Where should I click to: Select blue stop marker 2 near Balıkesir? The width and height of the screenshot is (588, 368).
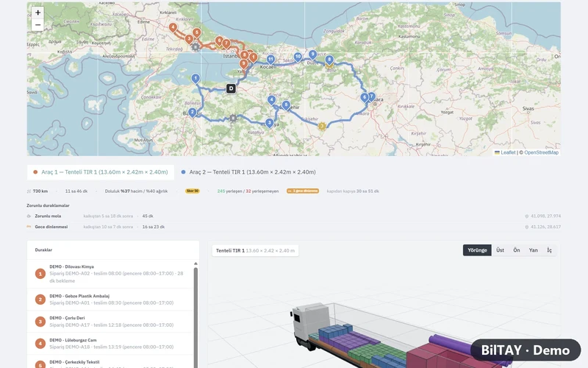pos(193,113)
